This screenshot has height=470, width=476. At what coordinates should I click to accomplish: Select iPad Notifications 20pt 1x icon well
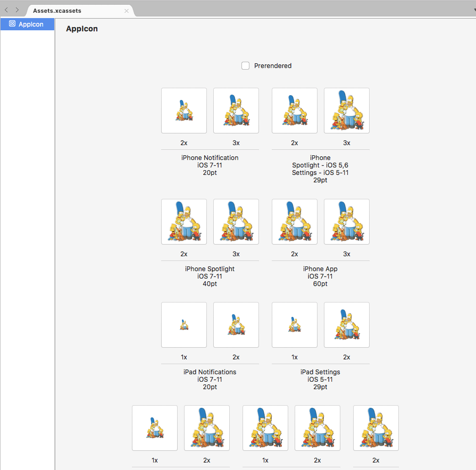coord(184,325)
